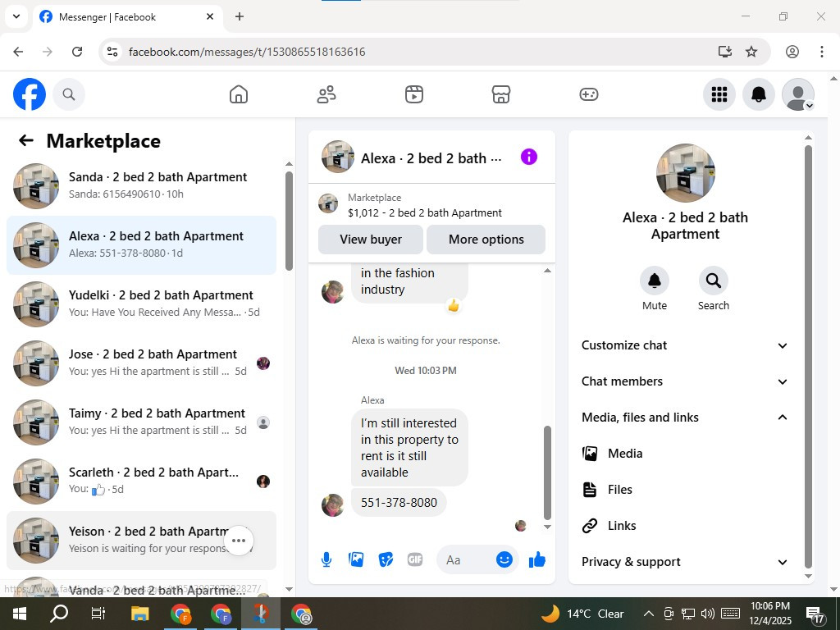Open Chrome profile icon
Image resolution: width=840 pixels, height=630 pixels.
pyautogui.click(x=792, y=52)
